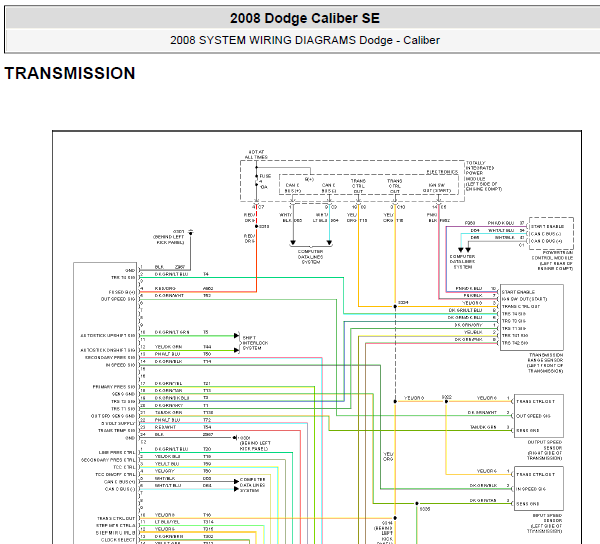Click the "SECONDARY PRES SIG" pin label
This screenshot has width=600, height=544.
pos(110,357)
